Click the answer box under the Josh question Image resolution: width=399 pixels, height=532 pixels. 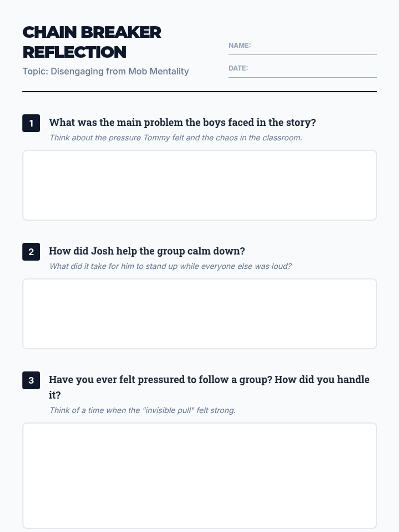(199, 314)
